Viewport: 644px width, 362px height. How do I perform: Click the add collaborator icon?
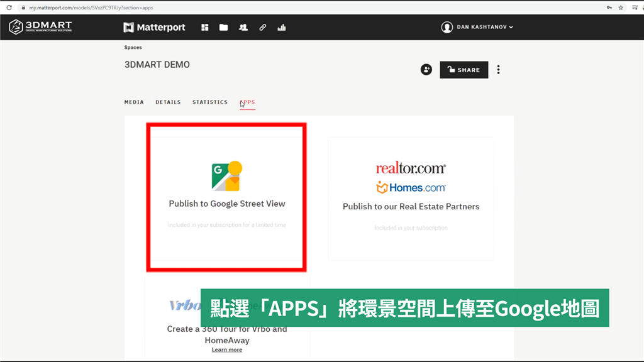(426, 69)
